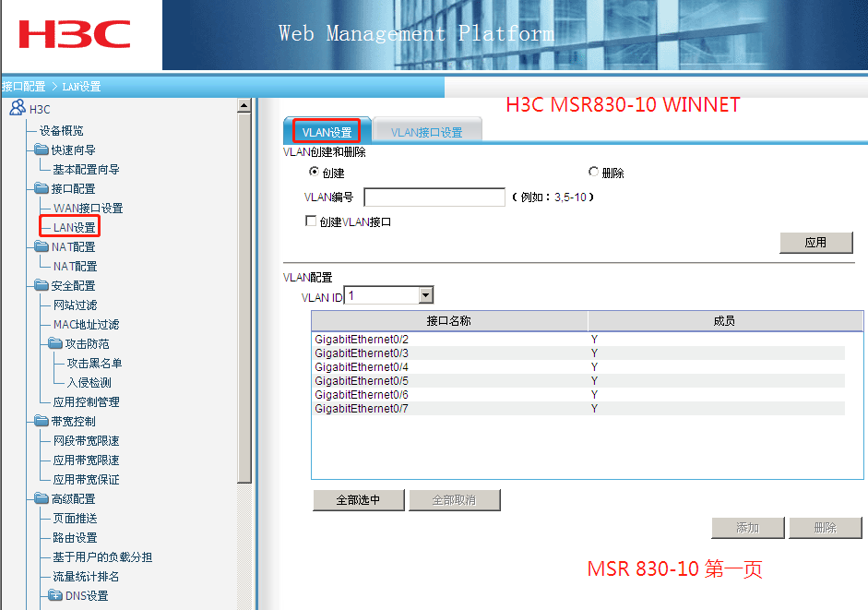Click the 成员 column header
This screenshot has height=610, width=868.
pyautogui.click(x=725, y=321)
